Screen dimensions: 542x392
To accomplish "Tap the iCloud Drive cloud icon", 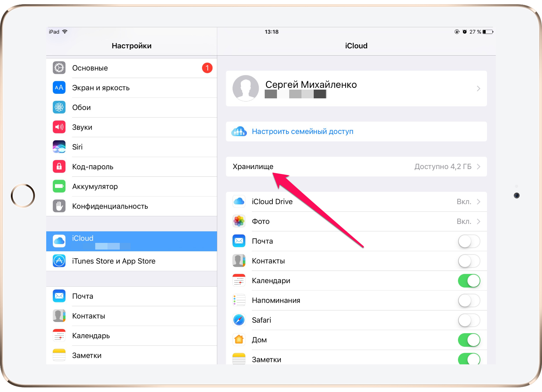I will click(x=239, y=202).
